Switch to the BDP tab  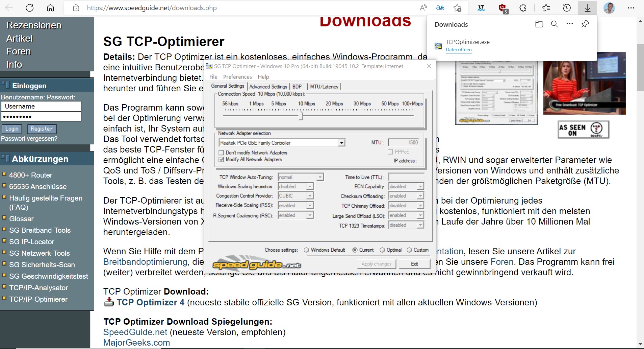pyautogui.click(x=297, y=87)
